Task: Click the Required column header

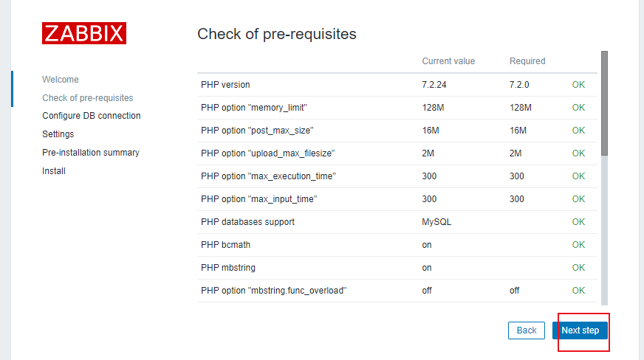Action: pos(527,61)
